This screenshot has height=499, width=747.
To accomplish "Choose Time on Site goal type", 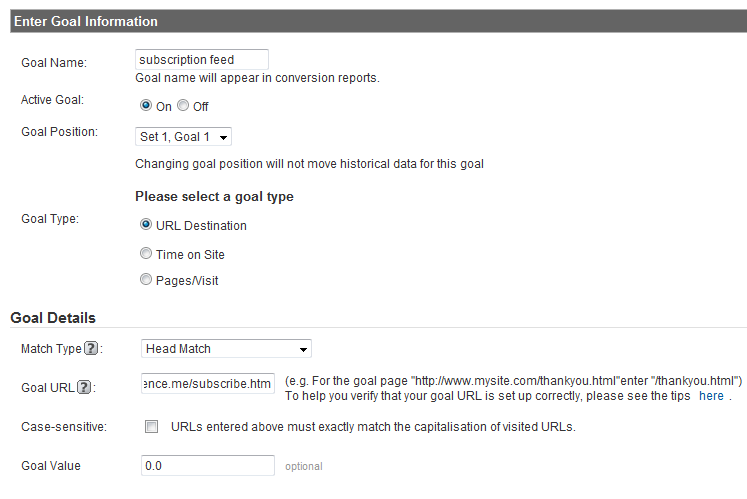I will point(146,253).
